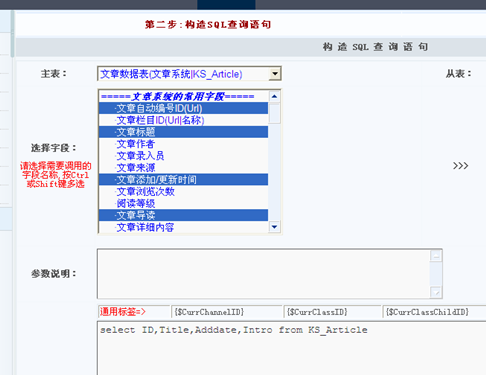Select field 文章导读
Screen dimensions: 486x375
pos(183,215)
